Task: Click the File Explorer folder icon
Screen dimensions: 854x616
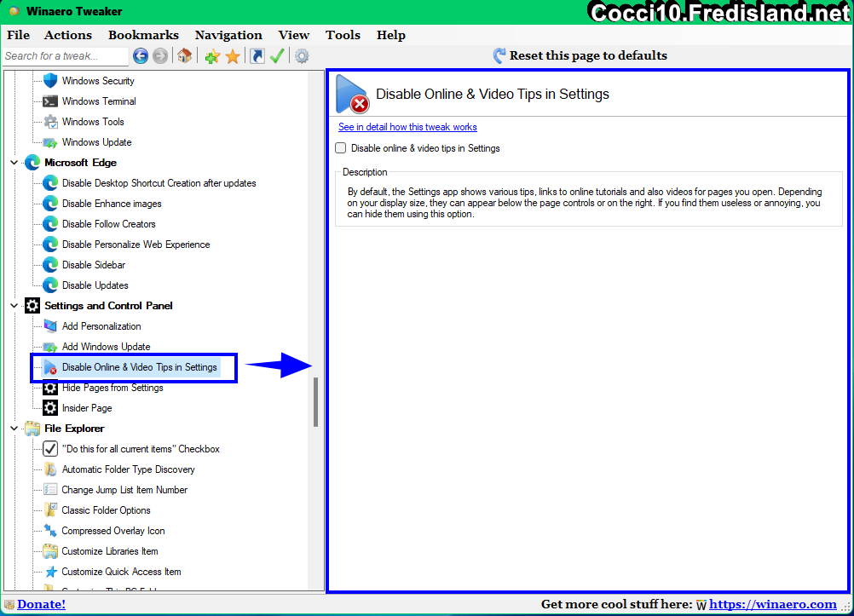Action: pos(32,429)
